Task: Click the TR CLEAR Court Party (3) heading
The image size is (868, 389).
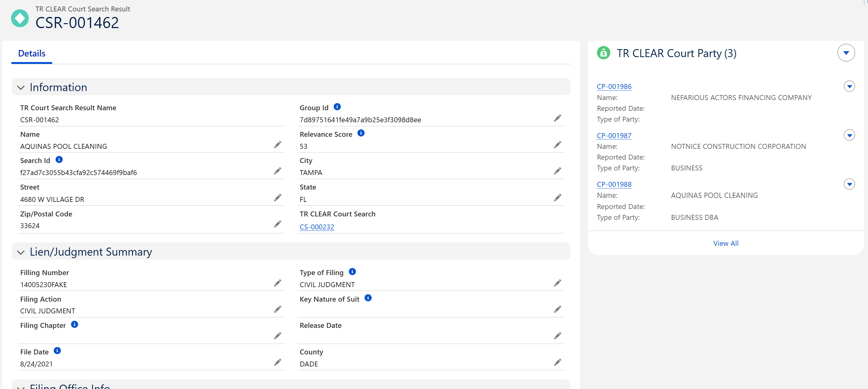Action: pos(676,53)
